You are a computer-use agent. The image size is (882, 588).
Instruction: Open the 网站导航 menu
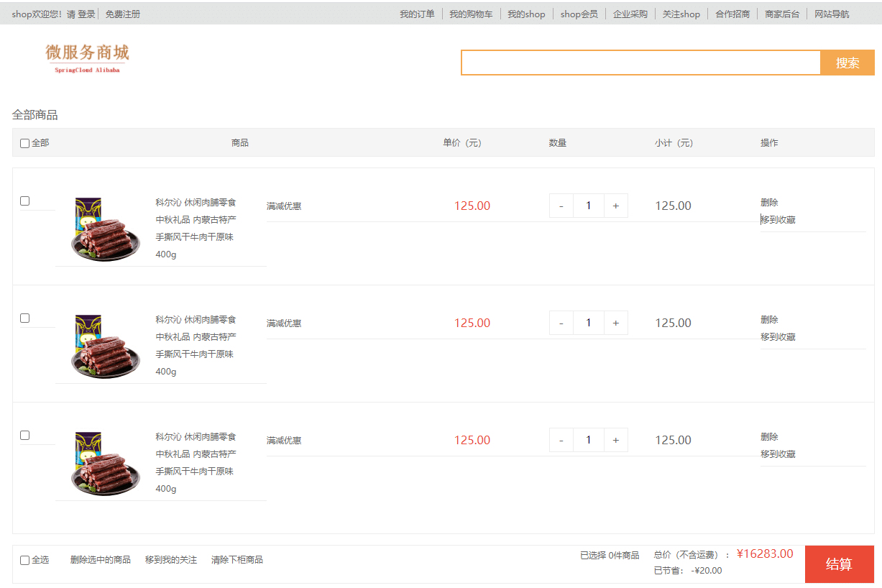pos(831,14)
